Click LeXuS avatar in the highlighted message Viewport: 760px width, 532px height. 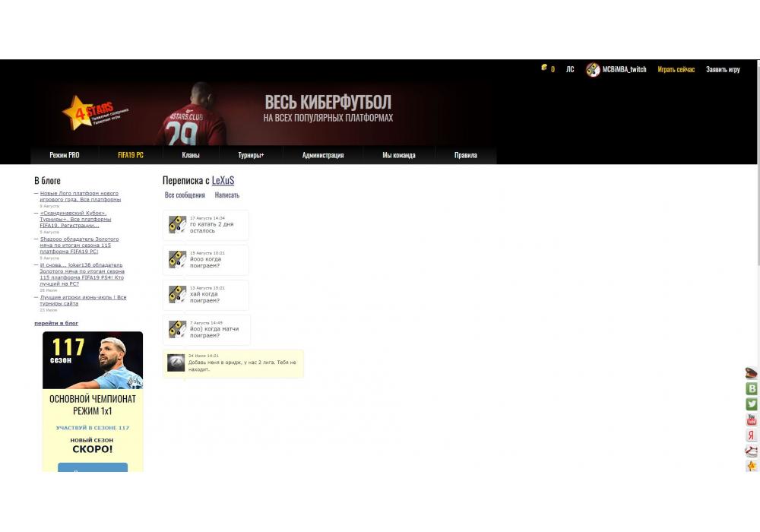176,363
